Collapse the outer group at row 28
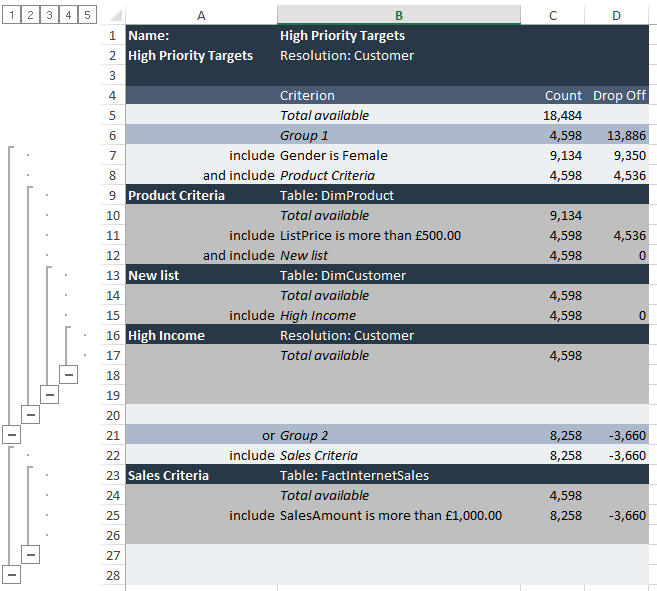Screen dimensions: 657x591 (11, 574)
